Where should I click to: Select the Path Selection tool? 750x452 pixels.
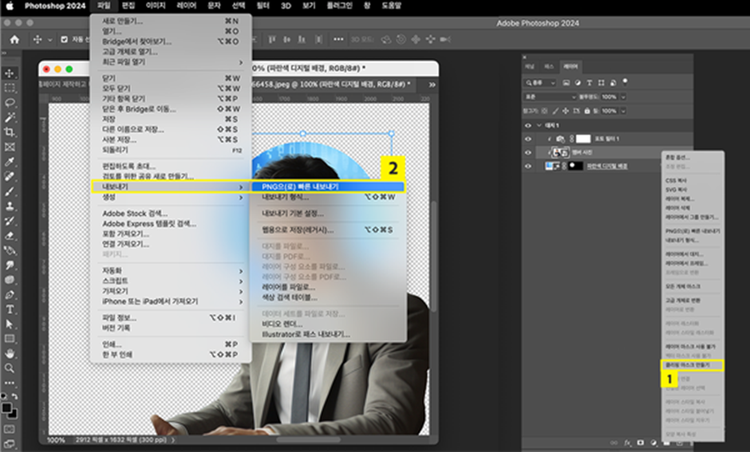click(10, 324)
